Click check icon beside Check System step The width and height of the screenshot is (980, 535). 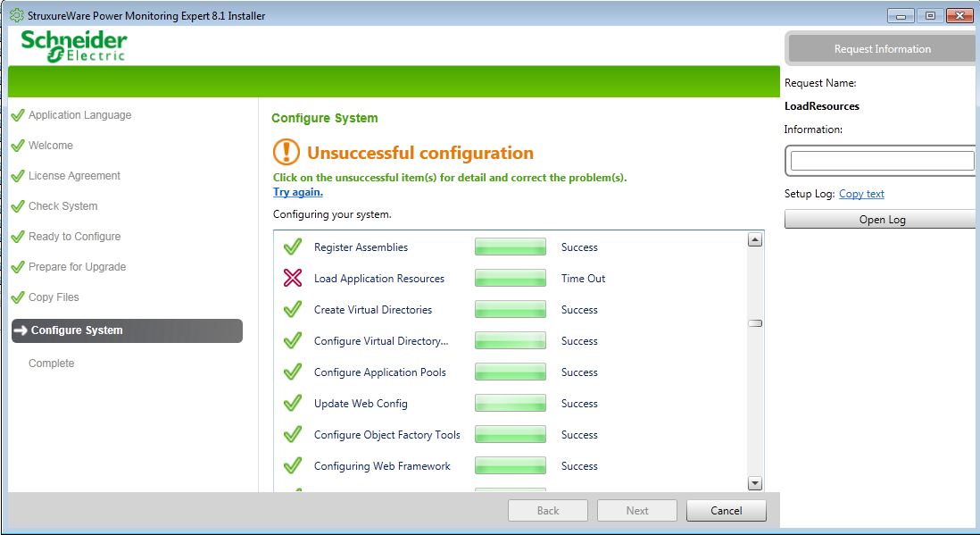point(18,205)
